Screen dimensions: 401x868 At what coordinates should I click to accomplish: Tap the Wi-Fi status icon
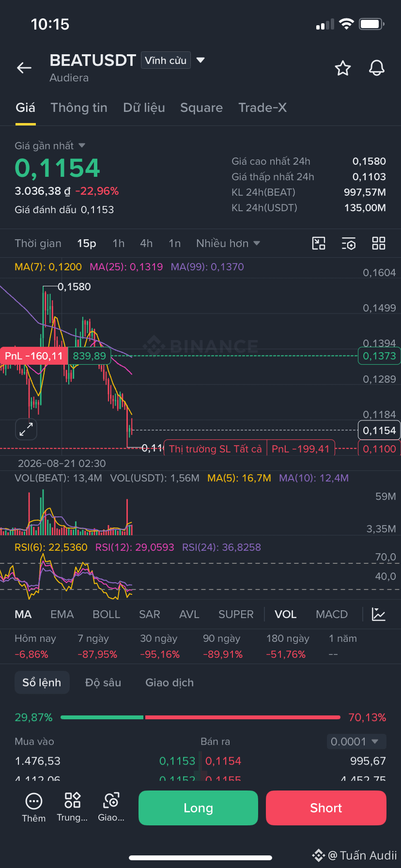[347, 24]
